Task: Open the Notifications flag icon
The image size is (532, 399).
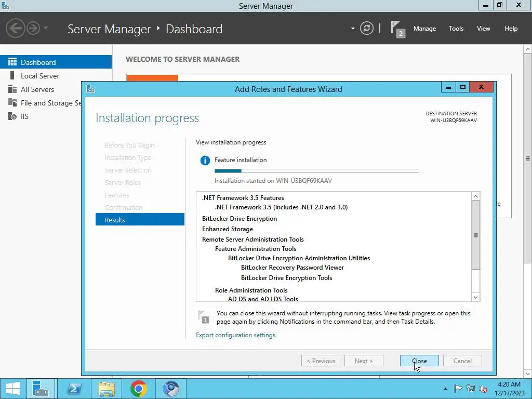Action: [x=397, y=29]
